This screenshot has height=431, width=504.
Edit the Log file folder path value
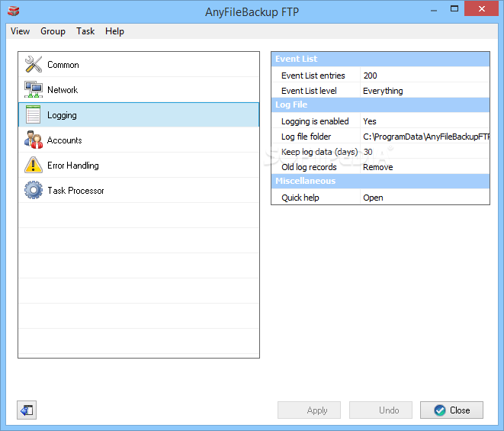pyautogui.click(x=425, y=137)
